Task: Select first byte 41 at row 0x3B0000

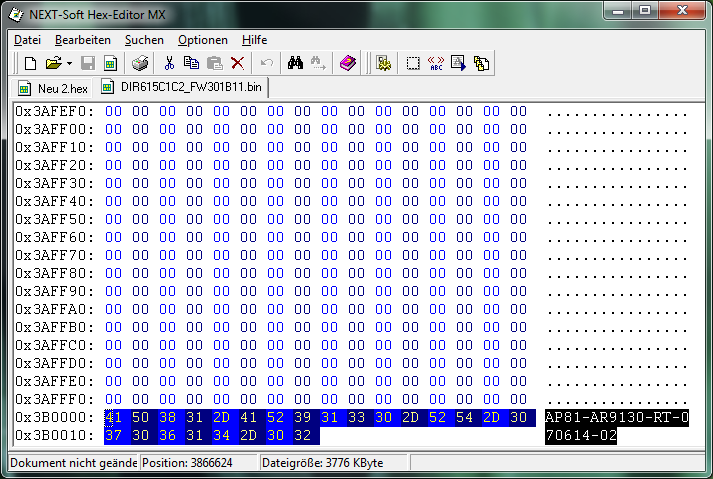Action: [113, 417]
